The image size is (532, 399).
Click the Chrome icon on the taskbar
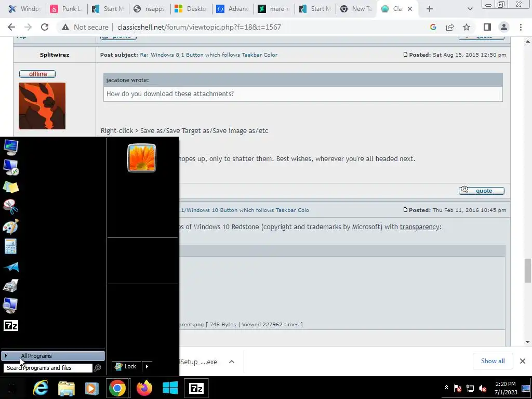click(x=117, y=388)
